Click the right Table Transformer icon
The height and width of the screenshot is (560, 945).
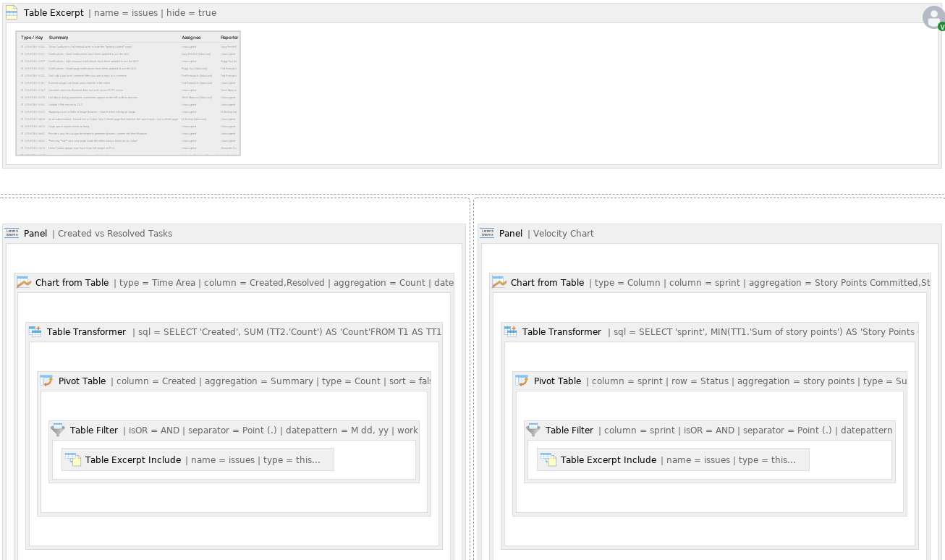pos(510,332)
